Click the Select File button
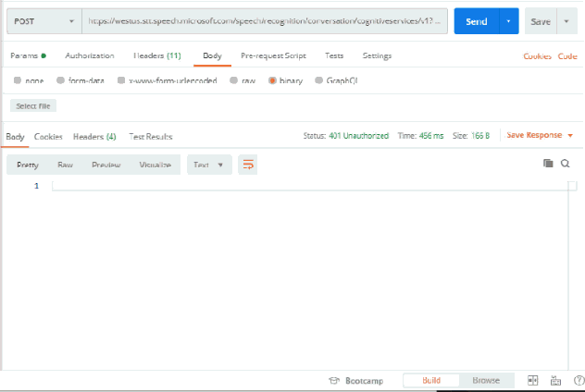 click(32, 106)
